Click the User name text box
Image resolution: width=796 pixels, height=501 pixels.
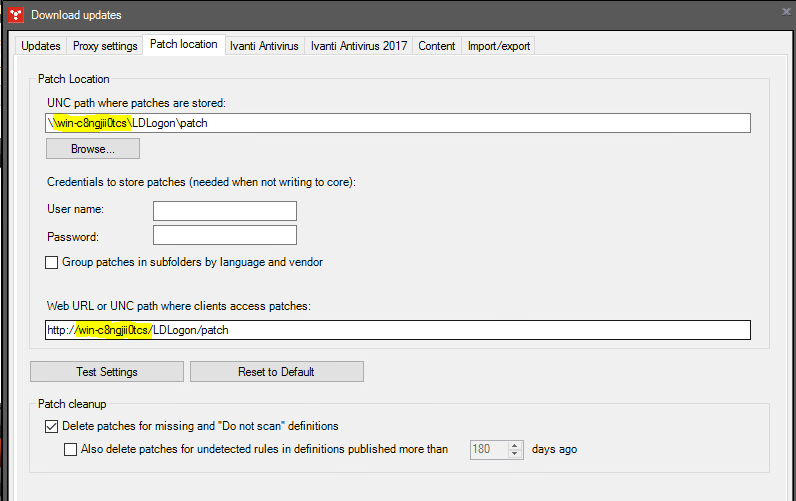(x=225, y=210)
